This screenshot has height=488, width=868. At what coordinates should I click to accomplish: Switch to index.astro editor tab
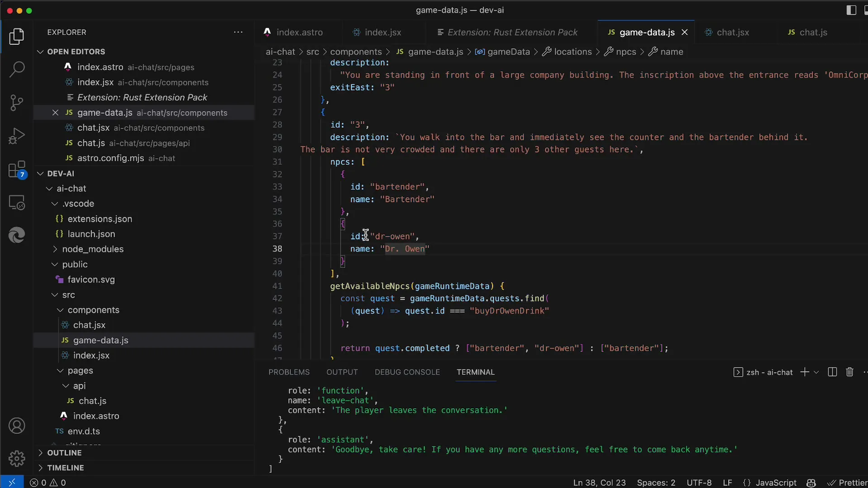(x=299, y=32)
